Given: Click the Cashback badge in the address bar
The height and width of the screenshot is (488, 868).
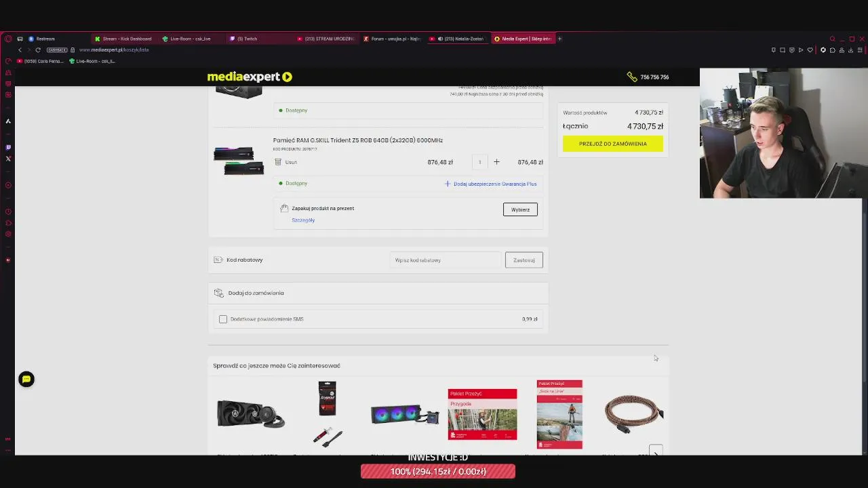Looking at the screenshot, I should tap(58, 49).
